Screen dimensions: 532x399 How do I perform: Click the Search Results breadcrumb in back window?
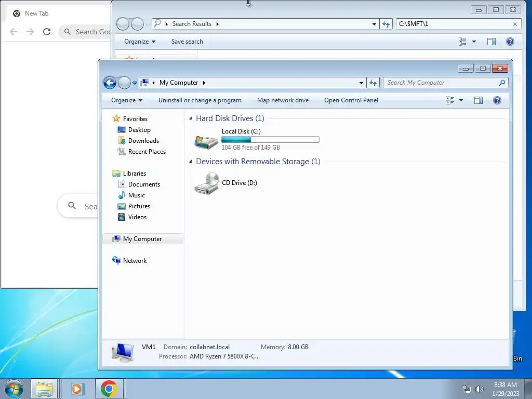click(x=192, y=24)
